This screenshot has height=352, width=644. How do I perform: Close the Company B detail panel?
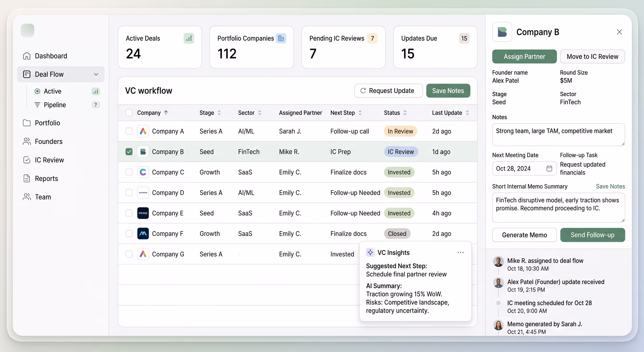(619, 32)
